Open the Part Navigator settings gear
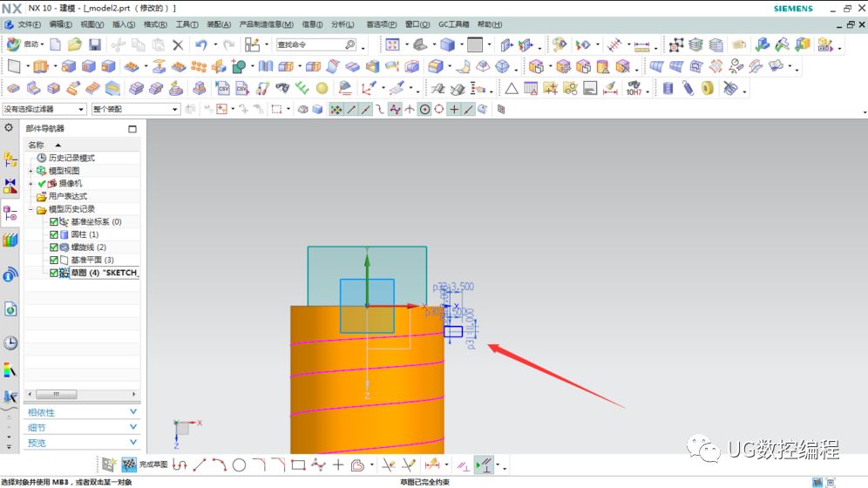The width and height of the screenshot is (868, 488). point(10,128)
